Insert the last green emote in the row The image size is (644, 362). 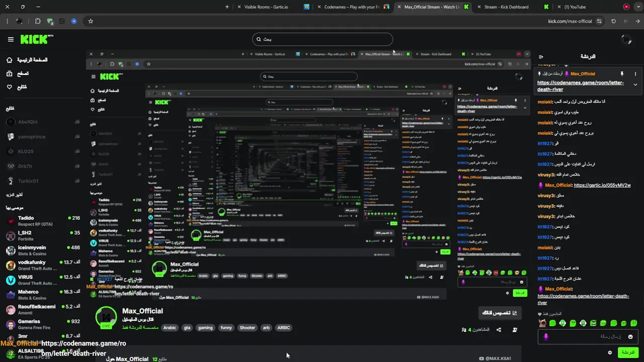pyautogui.click(x=634, y=323)
